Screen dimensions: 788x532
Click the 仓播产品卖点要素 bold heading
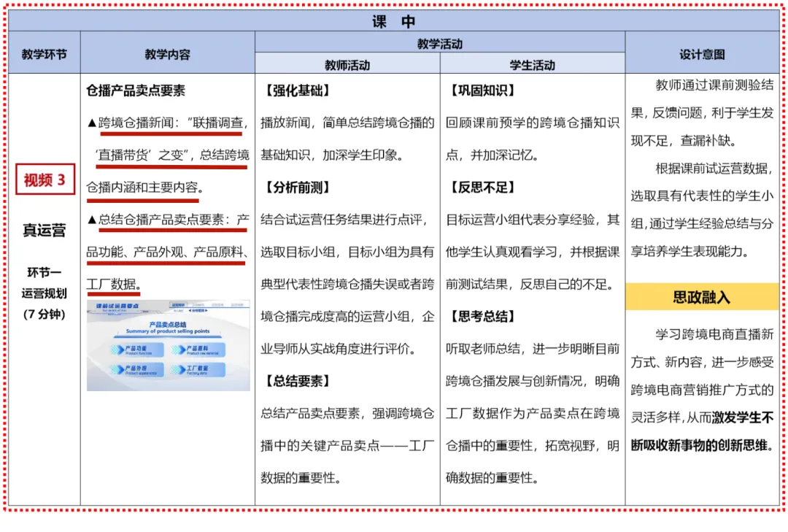click(x=136, y=90)
